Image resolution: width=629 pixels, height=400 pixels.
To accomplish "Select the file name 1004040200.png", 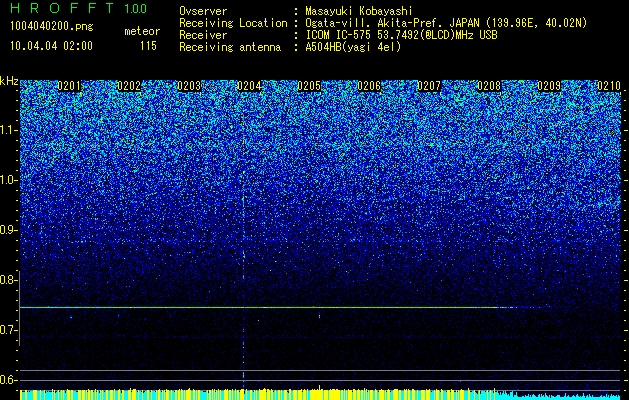I will (52, 27).
